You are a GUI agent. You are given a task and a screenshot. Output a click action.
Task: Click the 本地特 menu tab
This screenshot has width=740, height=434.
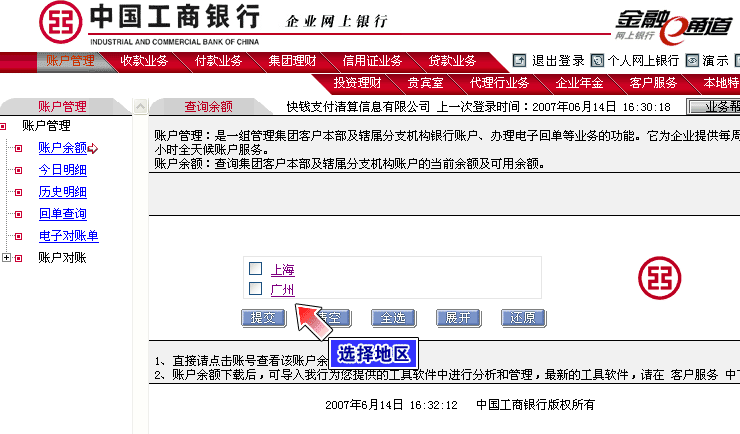click(721, 83)
